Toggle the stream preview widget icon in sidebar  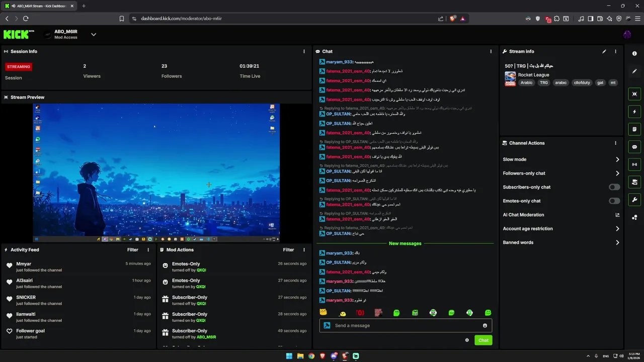[x=634, y=94]
